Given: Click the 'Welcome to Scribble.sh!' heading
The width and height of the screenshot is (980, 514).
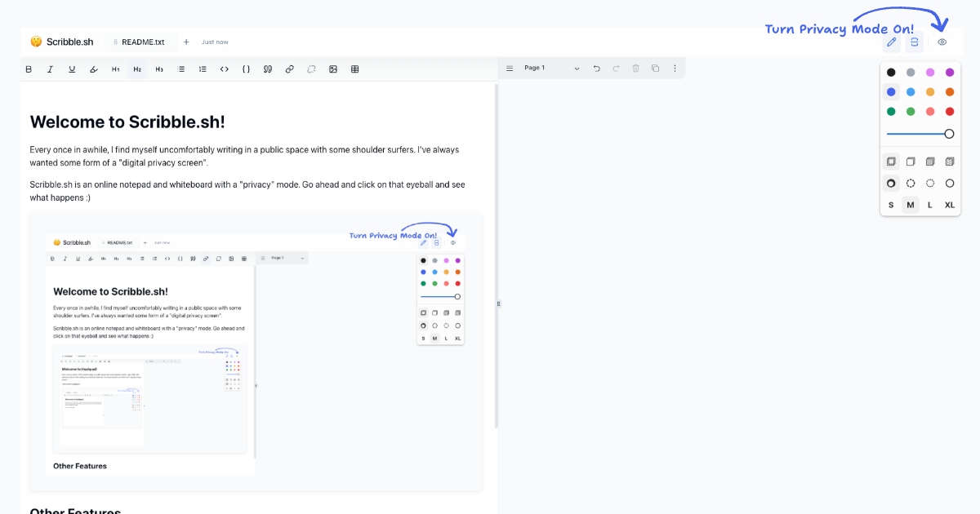Looking at the screenshot, I should 127,122.
